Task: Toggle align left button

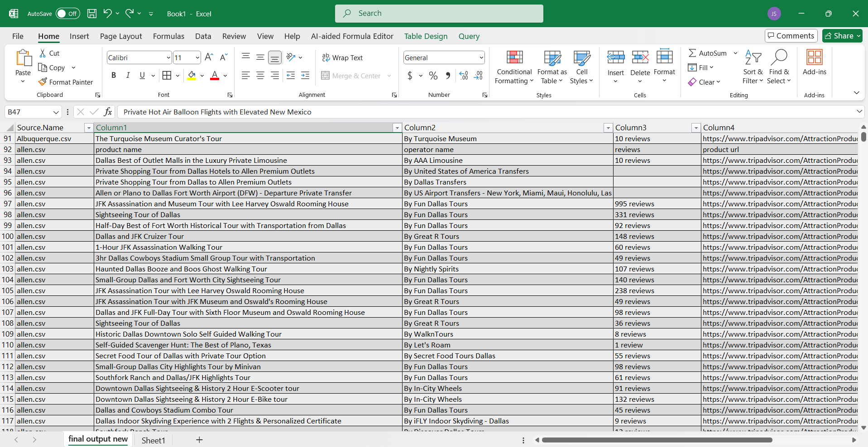Action: [246, 76]
